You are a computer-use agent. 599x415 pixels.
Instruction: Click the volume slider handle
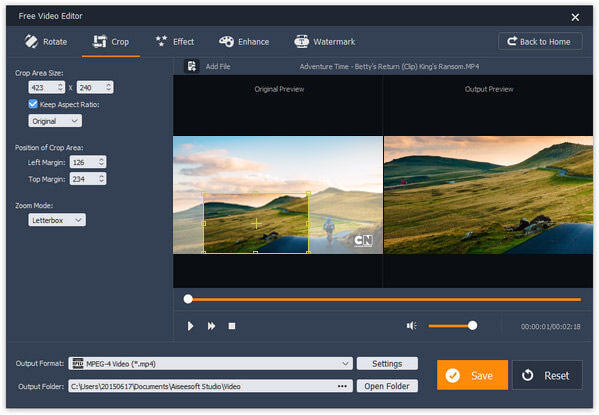pos(473,326)
